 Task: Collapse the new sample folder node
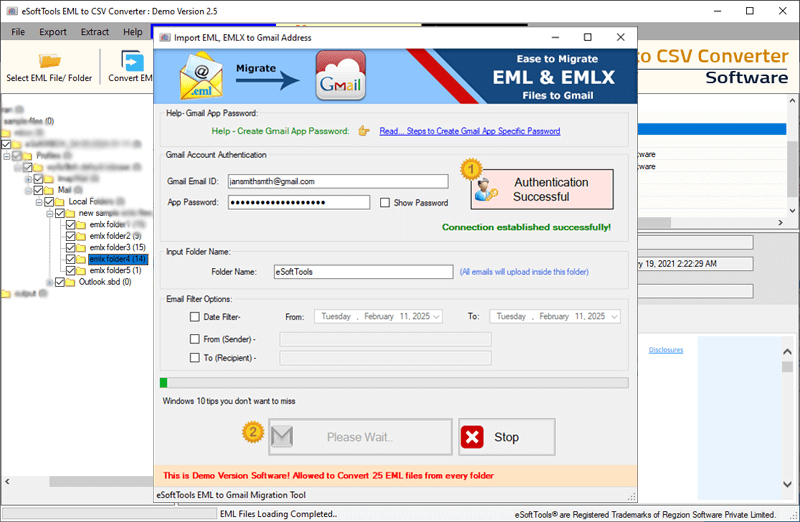tap(49, 213)
